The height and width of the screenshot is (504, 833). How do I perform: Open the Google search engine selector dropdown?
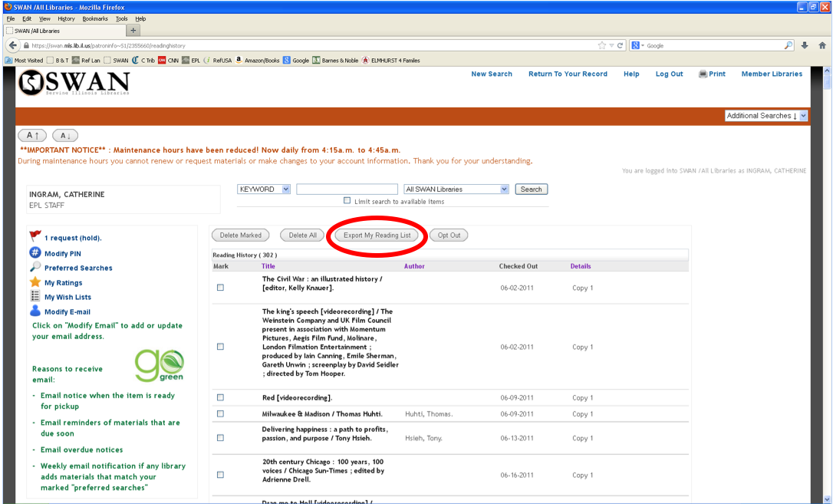(x=637, y=46)
